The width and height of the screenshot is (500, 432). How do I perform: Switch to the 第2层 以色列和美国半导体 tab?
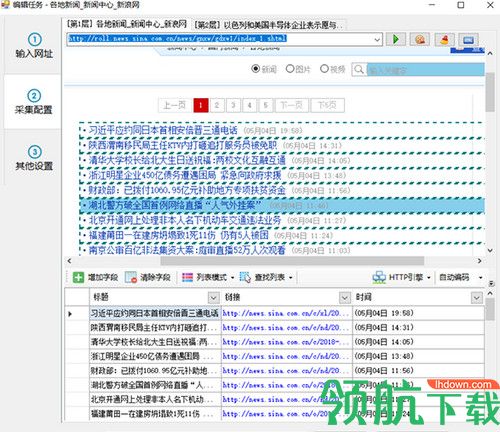[x=269, y=25]
